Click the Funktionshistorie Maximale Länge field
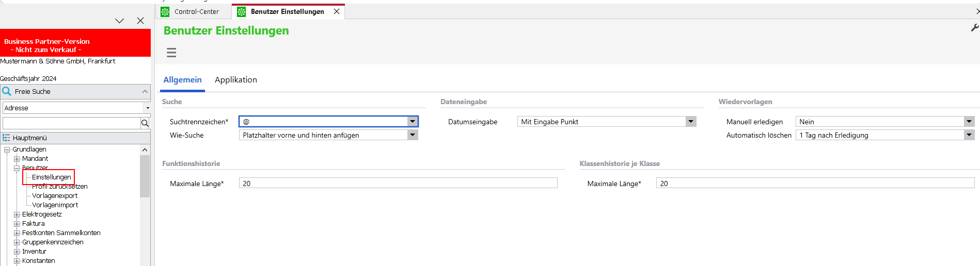 tap(398, 184)
